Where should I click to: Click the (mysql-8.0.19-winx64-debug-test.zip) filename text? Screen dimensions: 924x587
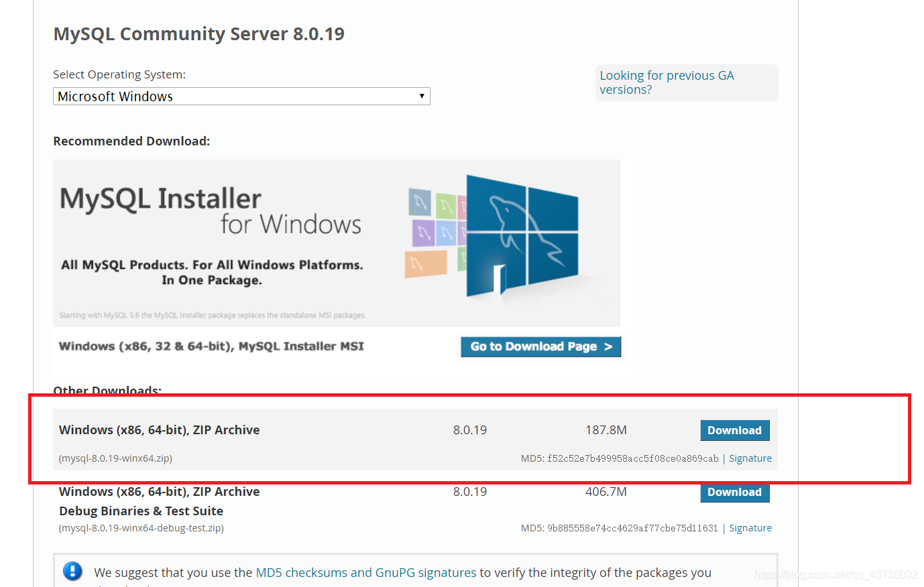tap(141, 528)
